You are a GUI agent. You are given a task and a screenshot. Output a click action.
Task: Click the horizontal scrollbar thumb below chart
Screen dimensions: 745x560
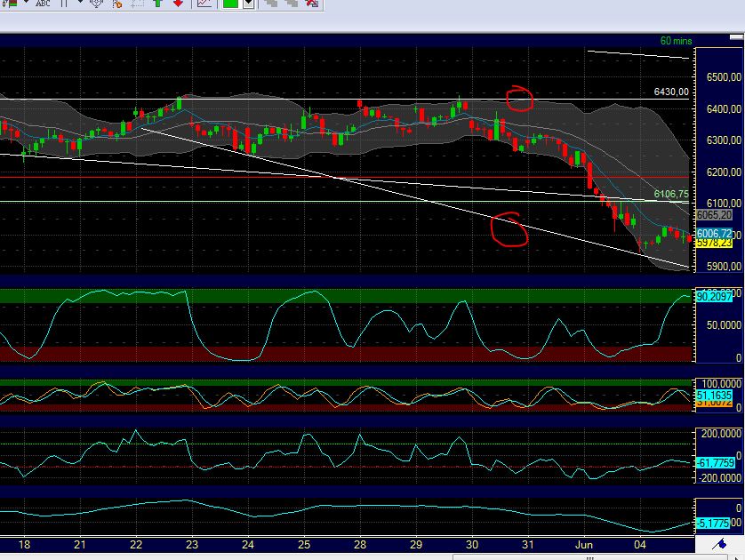coord(590,557)
